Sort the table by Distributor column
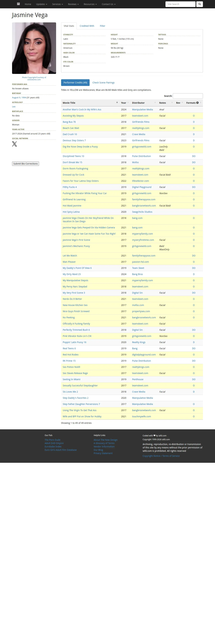215x644 pixels. (x=144, y=103)
